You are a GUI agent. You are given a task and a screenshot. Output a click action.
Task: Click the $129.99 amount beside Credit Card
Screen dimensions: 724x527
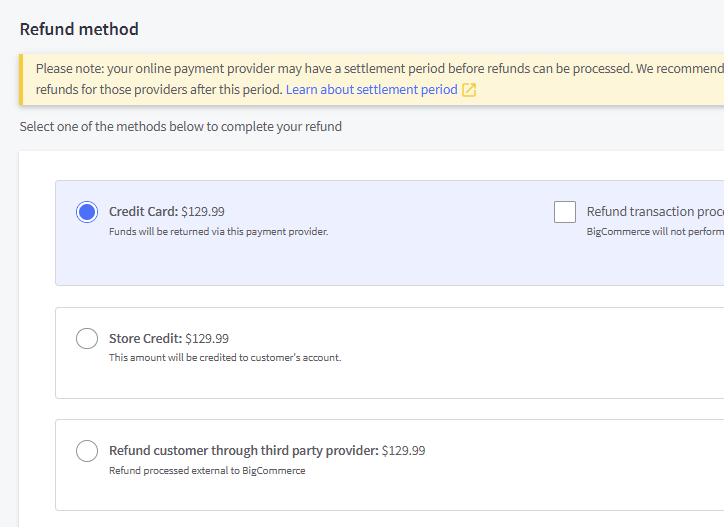point(203,212)
